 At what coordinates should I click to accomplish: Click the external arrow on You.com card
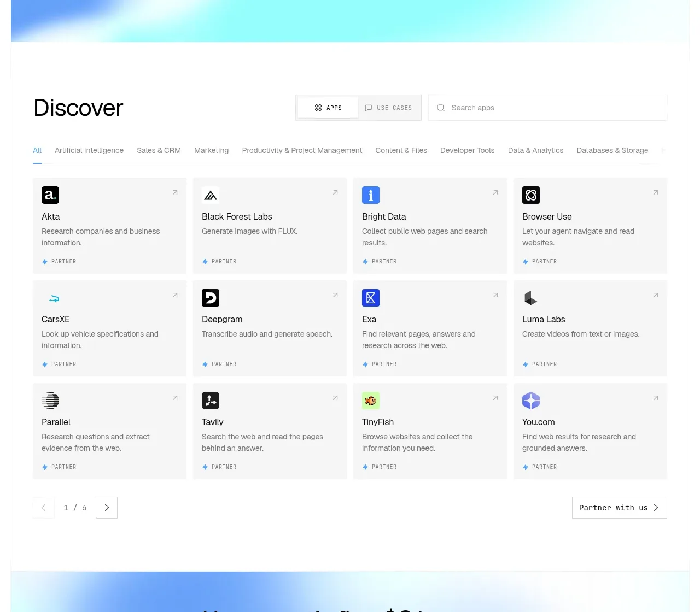(656, 398)
